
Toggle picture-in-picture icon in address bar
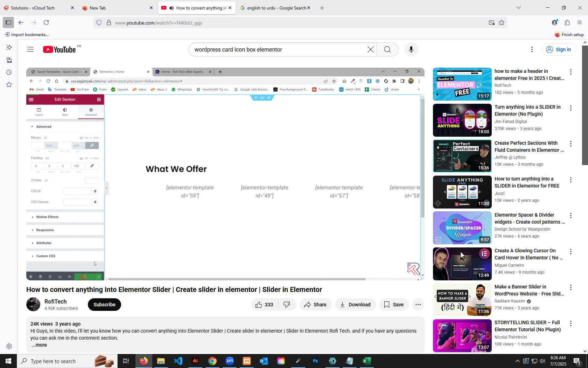click(492, 22)
